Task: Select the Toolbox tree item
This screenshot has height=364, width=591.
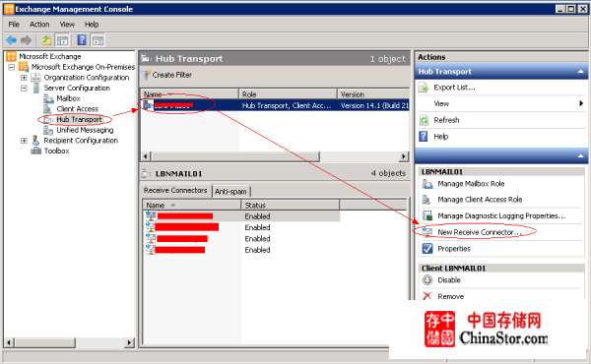Action: pyautogui.click(x=56, y=151)
